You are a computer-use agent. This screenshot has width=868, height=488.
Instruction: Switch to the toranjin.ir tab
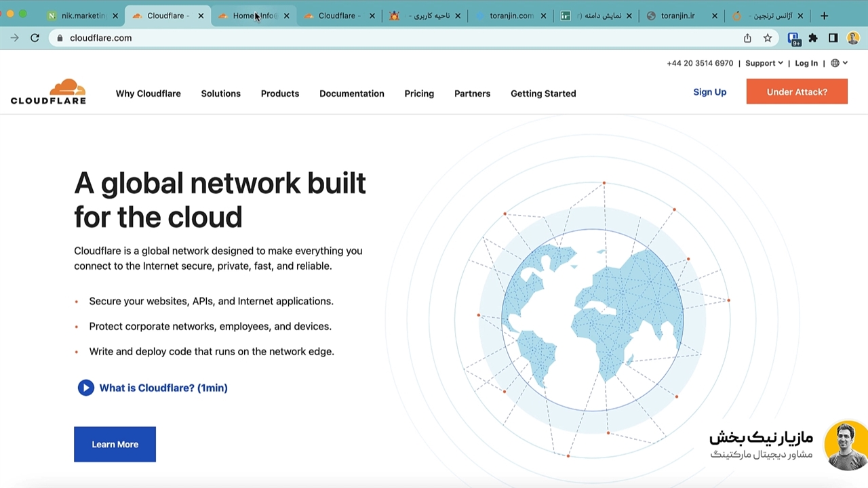(x=682, y=16)
